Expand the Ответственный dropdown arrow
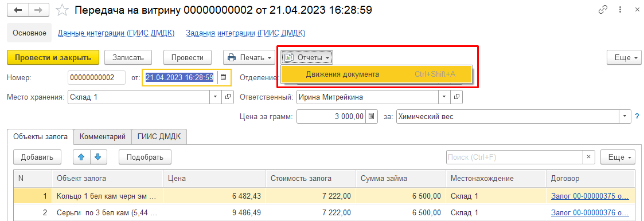 pyautogui.click(x=444, y=97)
